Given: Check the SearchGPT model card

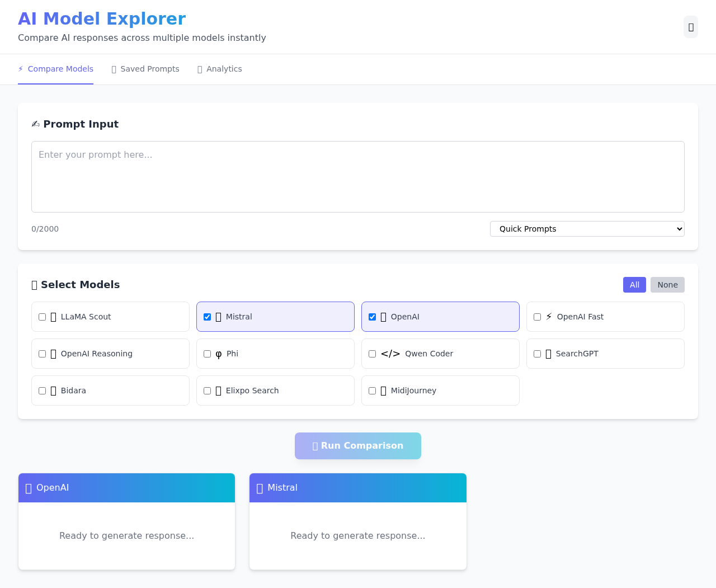Looking at the screenshot, I should click(537, 354).
